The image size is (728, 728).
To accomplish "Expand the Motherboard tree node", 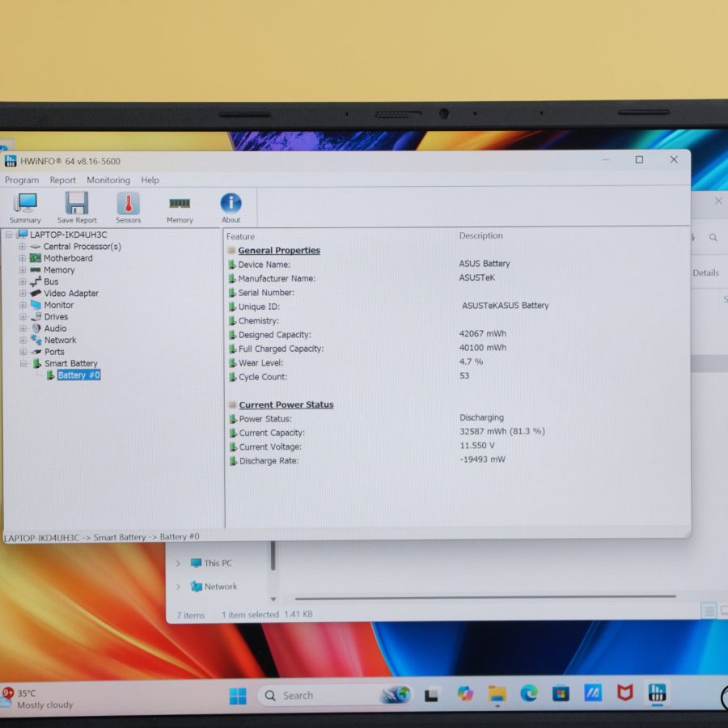I will tap(23, 258).
